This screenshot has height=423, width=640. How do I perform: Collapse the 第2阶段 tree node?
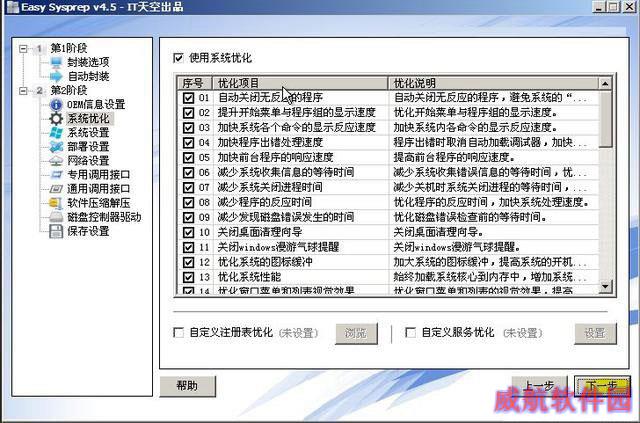[23, 91]
